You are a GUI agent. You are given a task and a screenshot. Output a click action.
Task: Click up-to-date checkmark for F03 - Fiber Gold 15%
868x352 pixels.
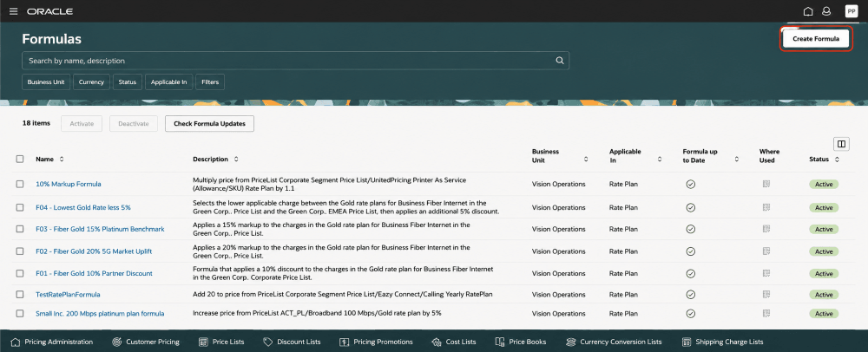click(x=690, y=229)
